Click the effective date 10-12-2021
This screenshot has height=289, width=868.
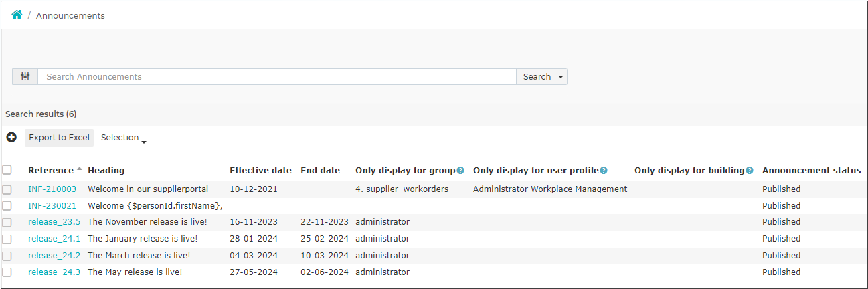(254, 189)
